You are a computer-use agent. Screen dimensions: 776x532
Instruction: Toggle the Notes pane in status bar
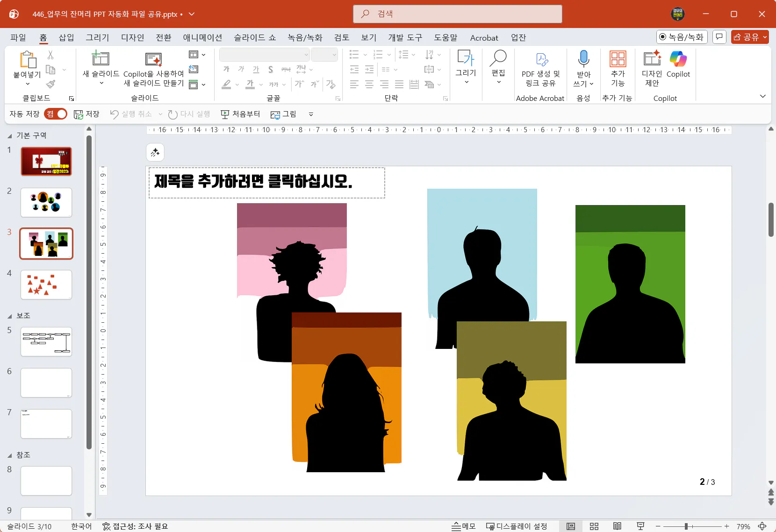463,526
